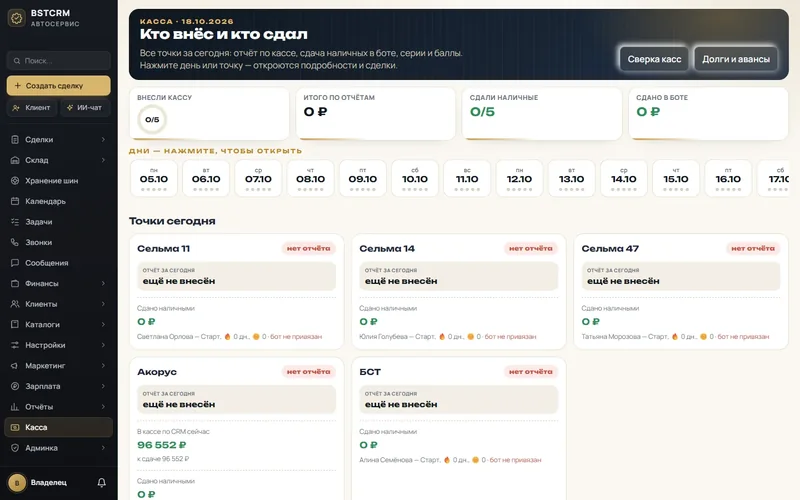The width and height of the screenshot is (800, 500).
Task: Click the Админка shield icon
Action: [15, 448]
